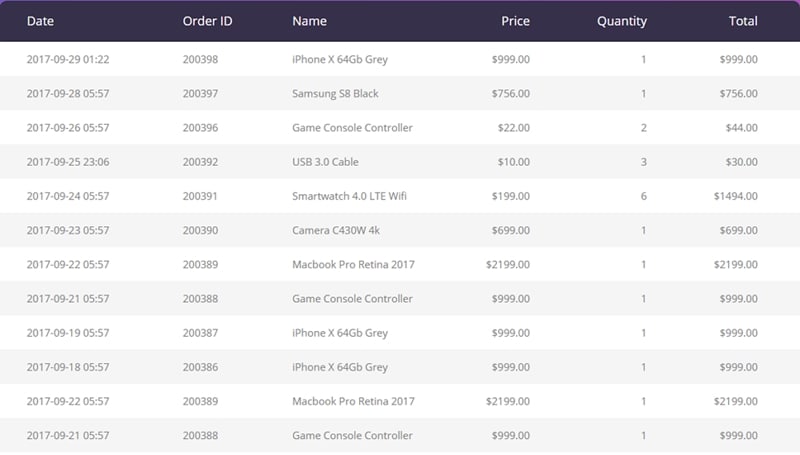800x455 pixels.
Task: Click order ID 200387
Action: coord(200,333)
